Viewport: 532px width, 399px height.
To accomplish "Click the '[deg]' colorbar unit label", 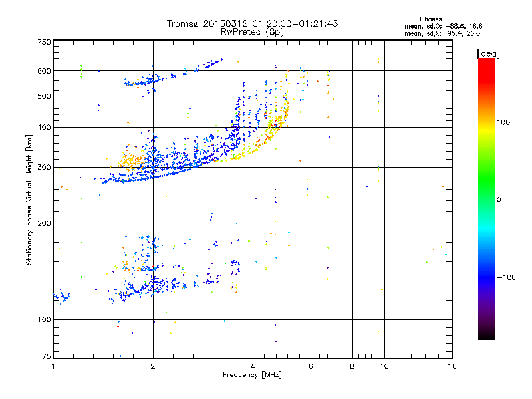I will 488,53.
